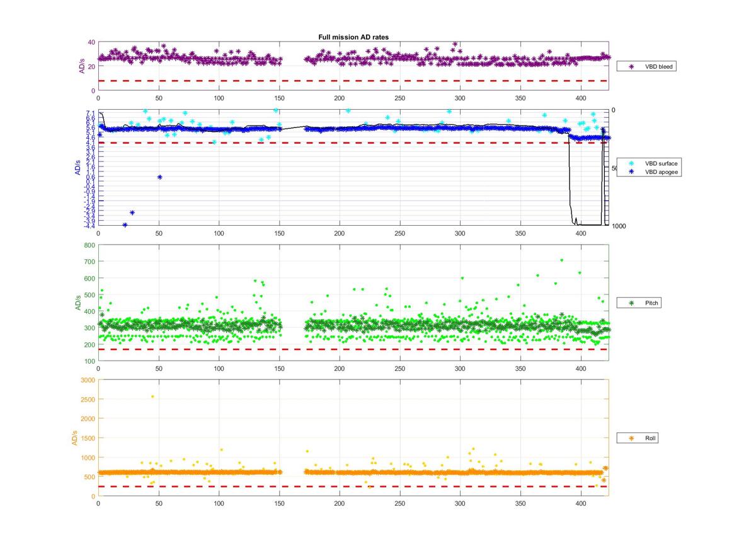Viewport: 756px width, 558px height.
Task: Click the green AD/s y-axis label
Action: coord(78,303)
